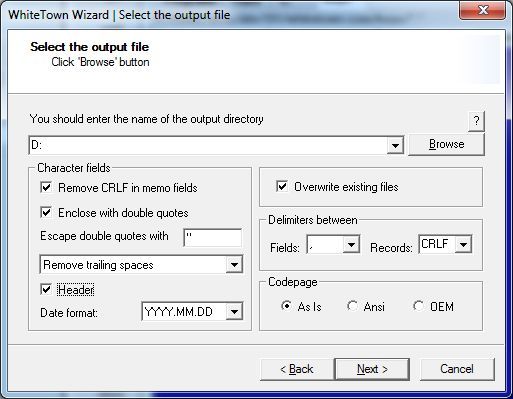Click the question mark help button
Screen dimensions: 513x399
[476, 121]
